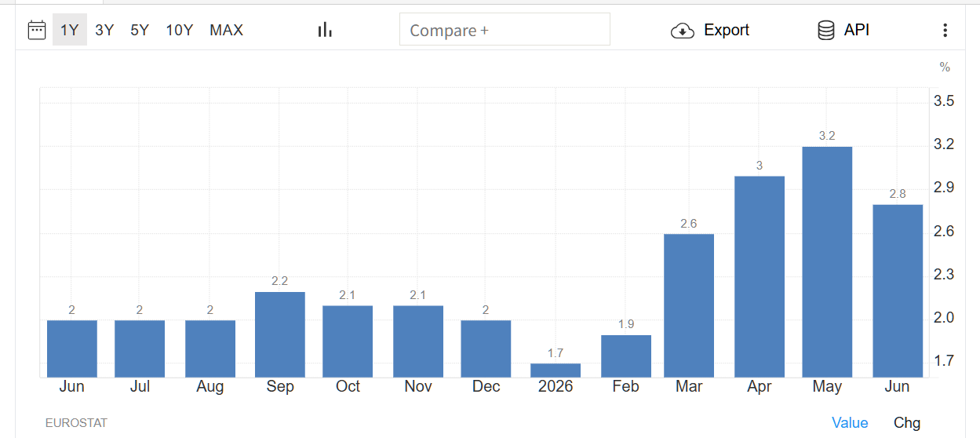This screenshot has width=980, height=438.
Task: Click the '2026' x-axis label
Action: click(x=556, y=387)
